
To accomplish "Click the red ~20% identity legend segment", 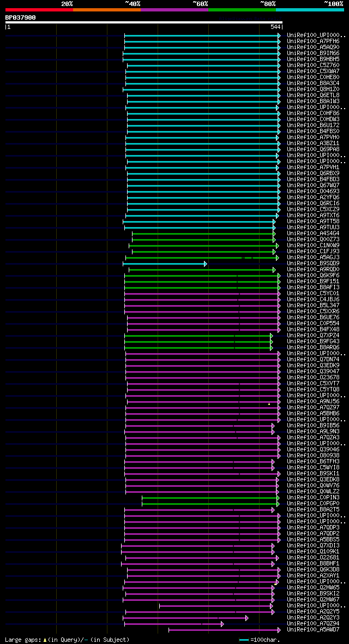I will (x=39, y=9).
